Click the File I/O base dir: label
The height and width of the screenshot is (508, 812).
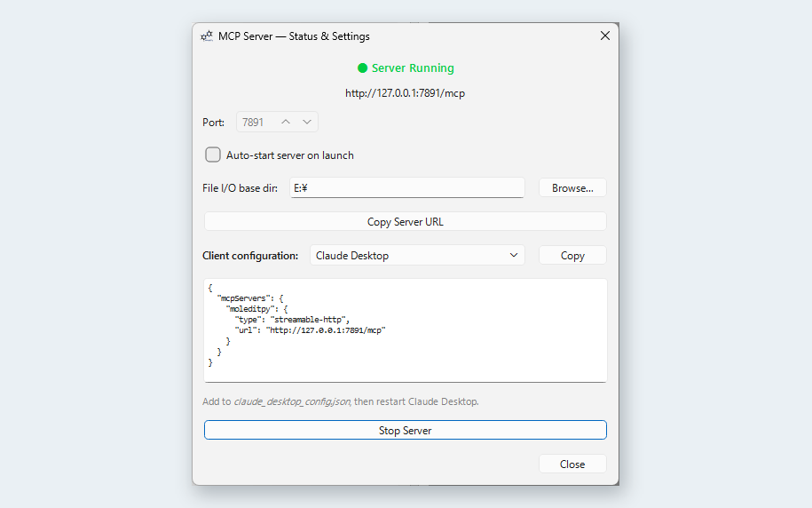click(240, 188)
